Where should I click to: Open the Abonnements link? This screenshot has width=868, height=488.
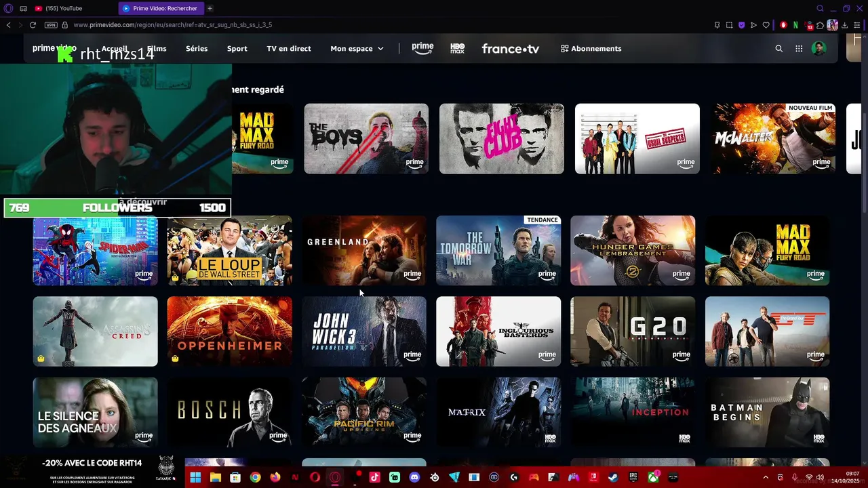(x=591, y=49)
